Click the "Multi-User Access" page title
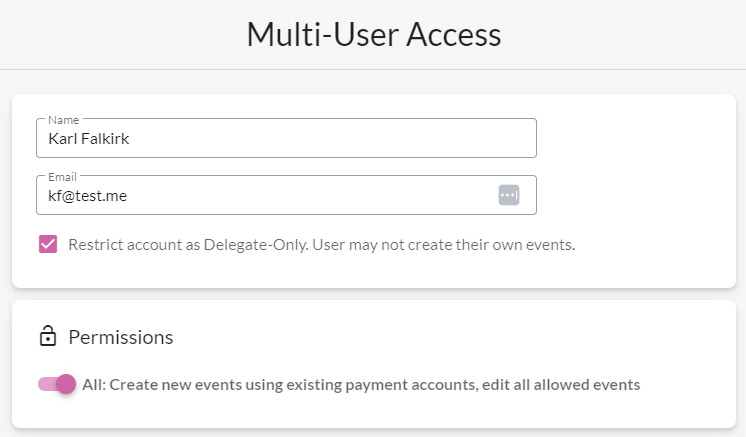 point(374,35)
